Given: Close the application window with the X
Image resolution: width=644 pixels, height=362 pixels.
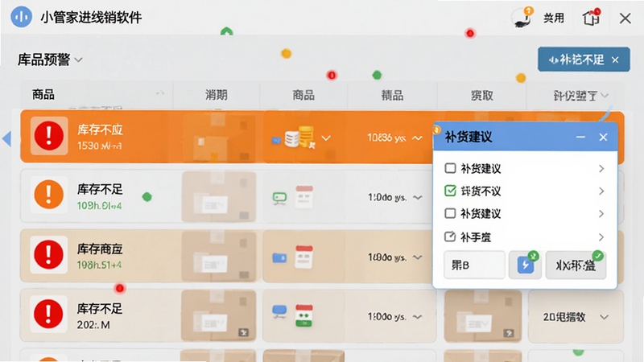Looking at the screenshot, I should [x=625, y=18].
